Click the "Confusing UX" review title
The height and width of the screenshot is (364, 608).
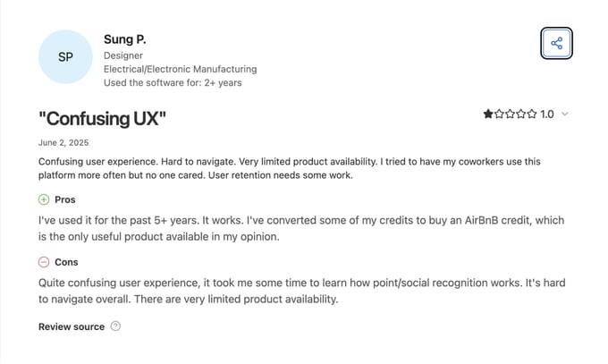point(103,118)
